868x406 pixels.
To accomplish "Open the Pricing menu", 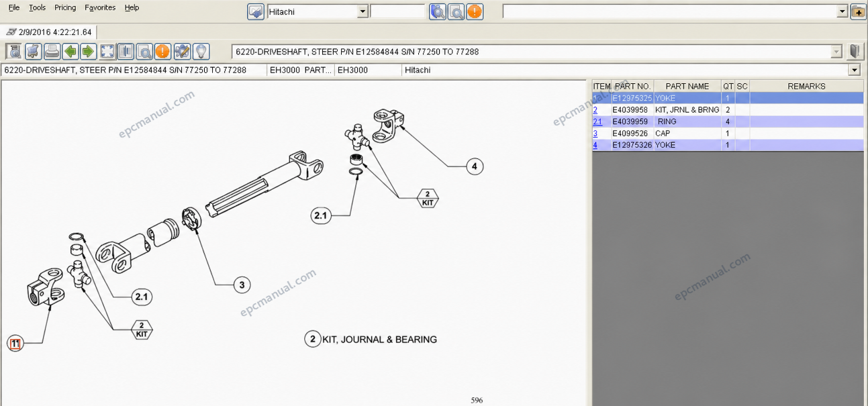I will 65,7.
